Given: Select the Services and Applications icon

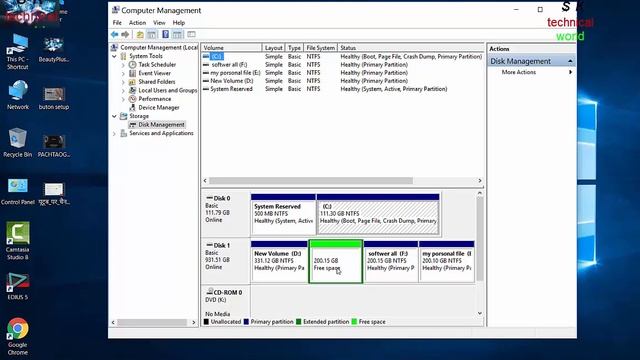Looking at the screenshot, I should point(123,133).
